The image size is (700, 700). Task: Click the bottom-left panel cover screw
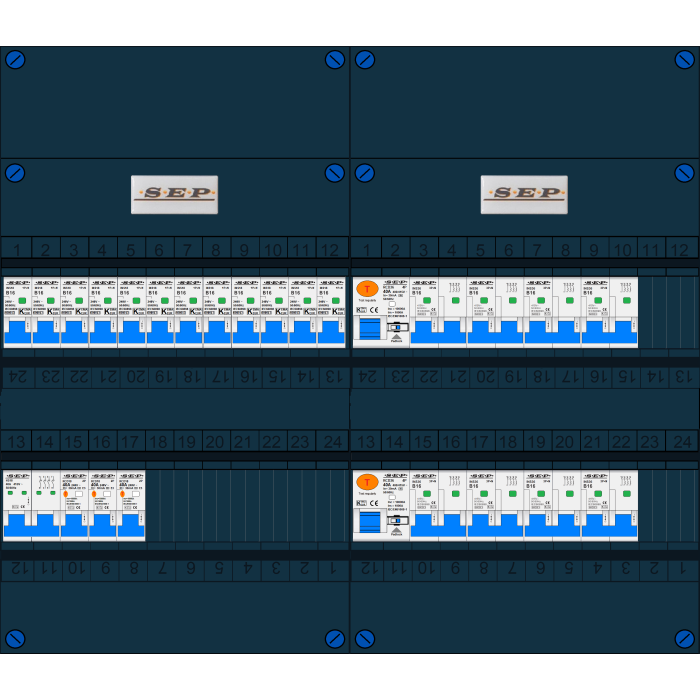tap(15, 638)
